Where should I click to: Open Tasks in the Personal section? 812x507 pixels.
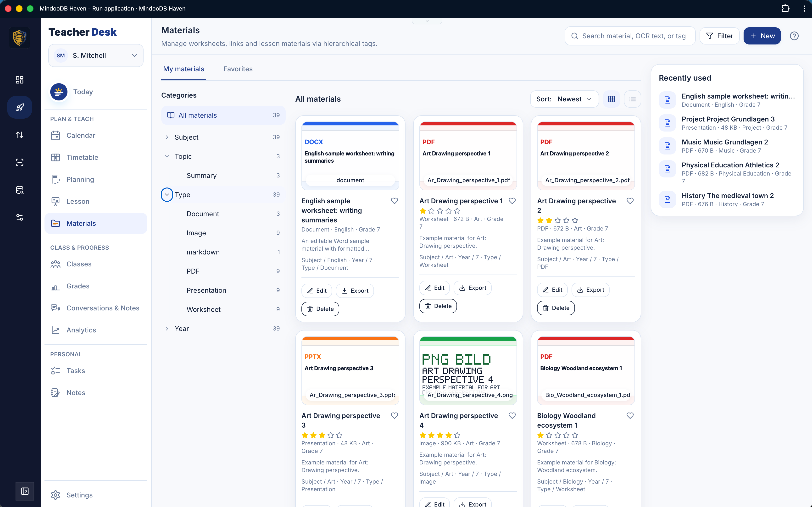(x=96, y=370)
